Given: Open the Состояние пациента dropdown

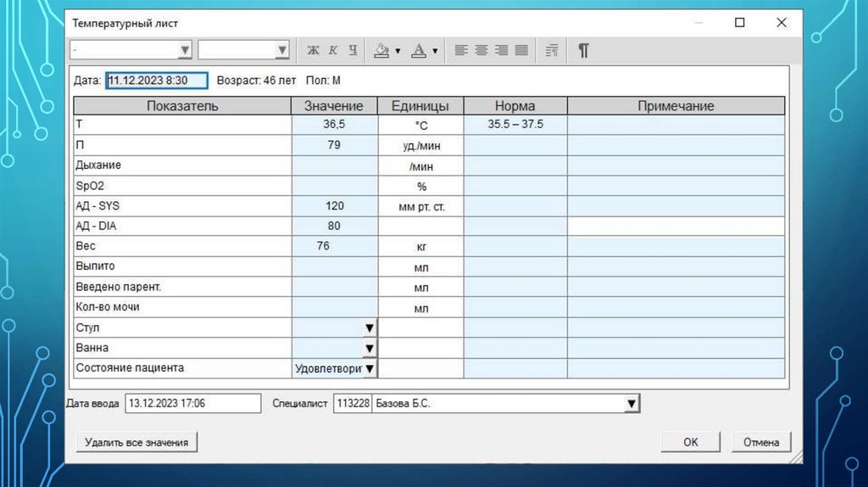Looking at the screenshot, I should (370, 369).
